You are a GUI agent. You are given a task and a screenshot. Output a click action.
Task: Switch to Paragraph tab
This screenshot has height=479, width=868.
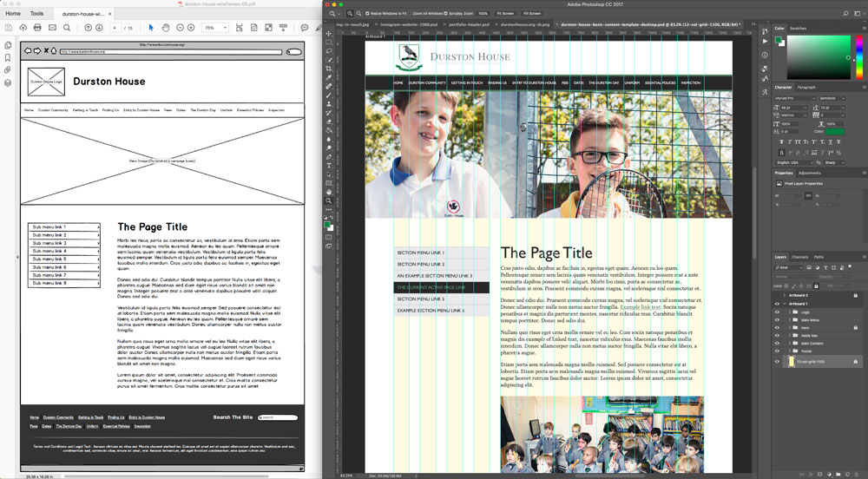tap(806, 88)
